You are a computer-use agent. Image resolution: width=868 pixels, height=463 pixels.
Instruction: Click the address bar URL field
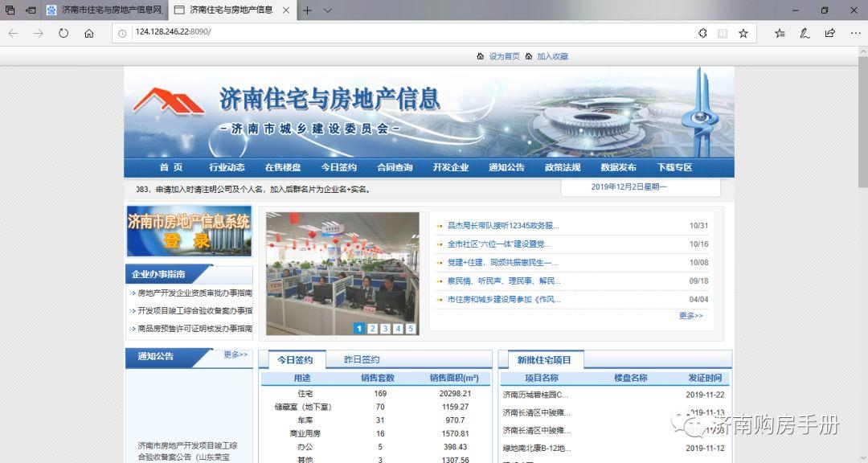click(402, 33)
